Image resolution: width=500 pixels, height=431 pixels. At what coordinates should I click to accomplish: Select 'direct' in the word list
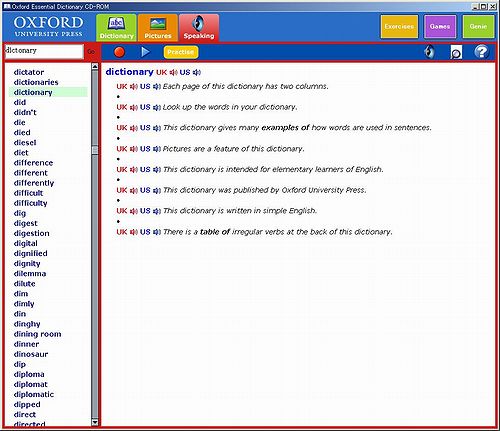[25, 415]
